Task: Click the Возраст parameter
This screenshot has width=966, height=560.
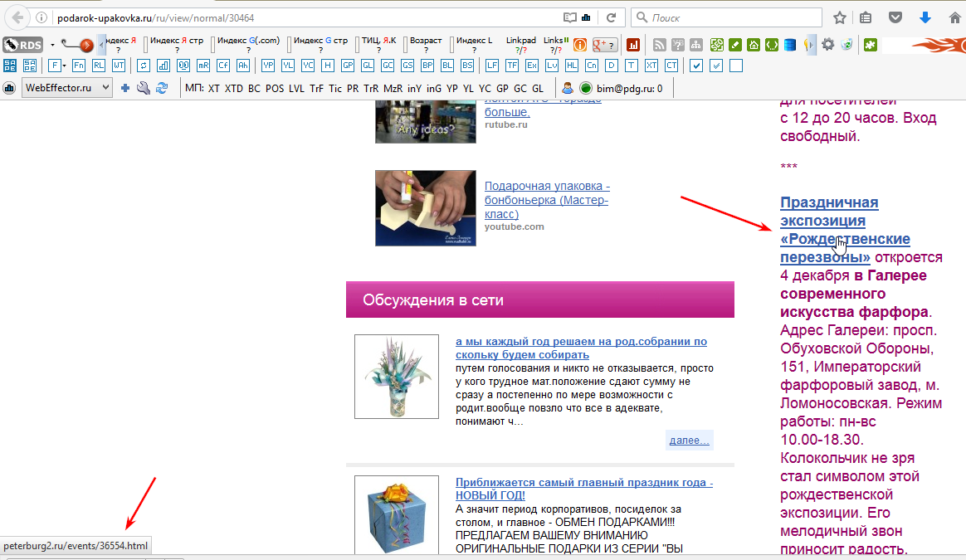Action: click(x=426, y=45)
